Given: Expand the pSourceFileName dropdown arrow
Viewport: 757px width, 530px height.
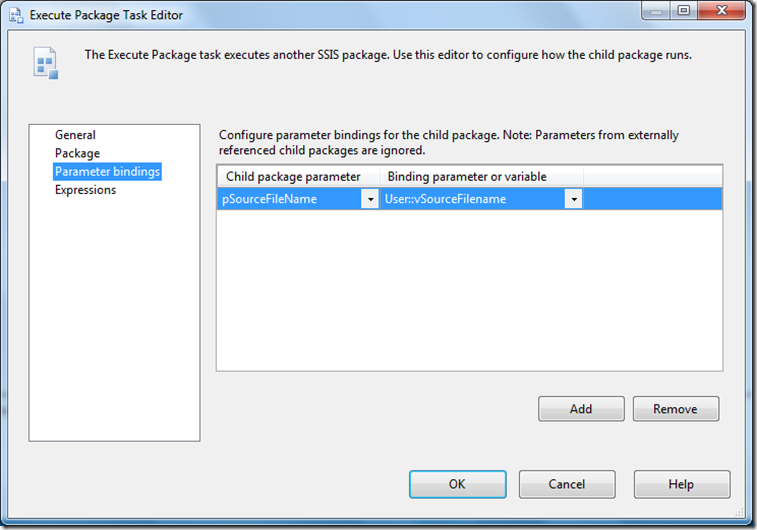Looking at the screenshot, I should [369, 199].
